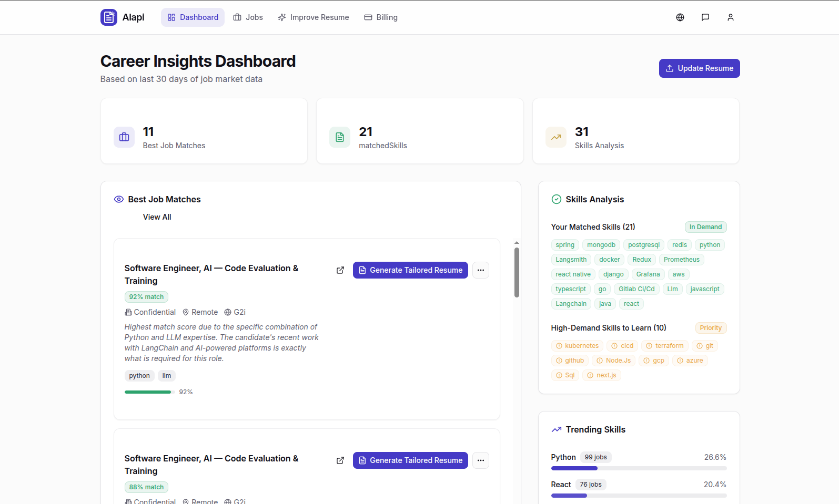Click the next.js skill chip

pos(601,375)
